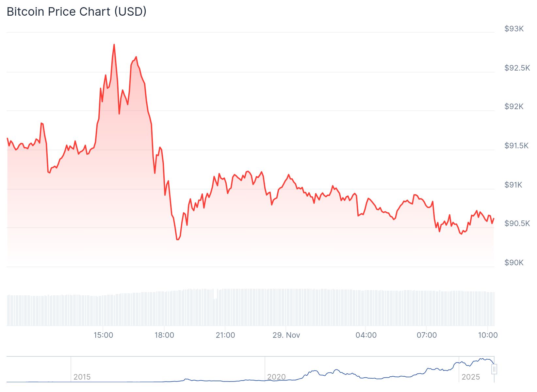Select the 21:00 time axis label
The width and height of the screenshot is (537, 392).
225,335
